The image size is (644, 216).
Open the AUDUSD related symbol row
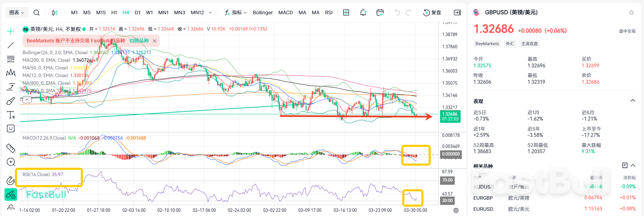click(555, 187)
